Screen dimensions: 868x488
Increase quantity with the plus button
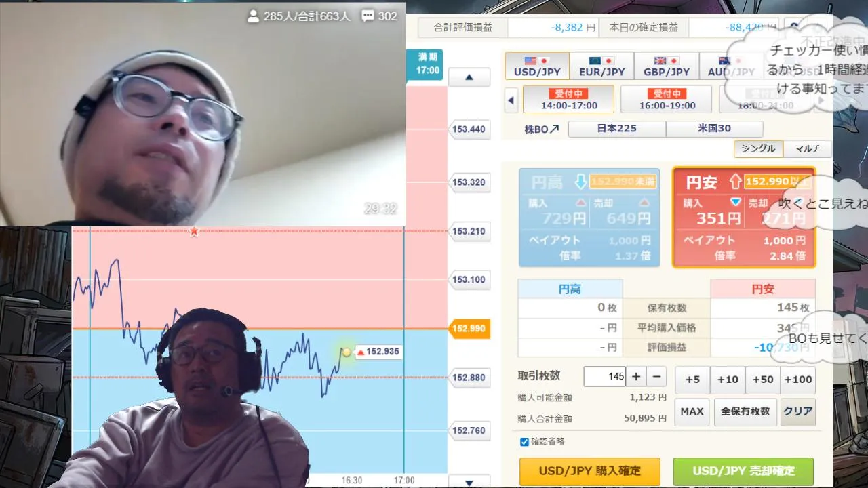[x=636, y=376]
